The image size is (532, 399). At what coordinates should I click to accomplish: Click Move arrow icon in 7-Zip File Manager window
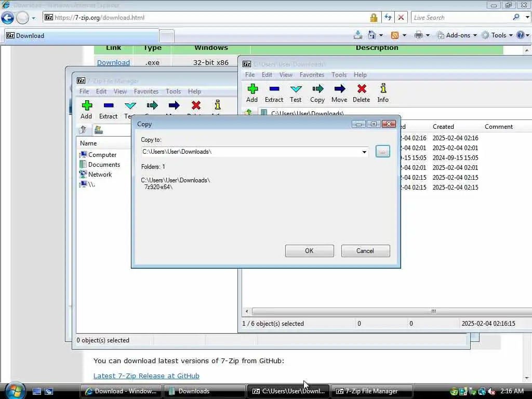point(174,105)
